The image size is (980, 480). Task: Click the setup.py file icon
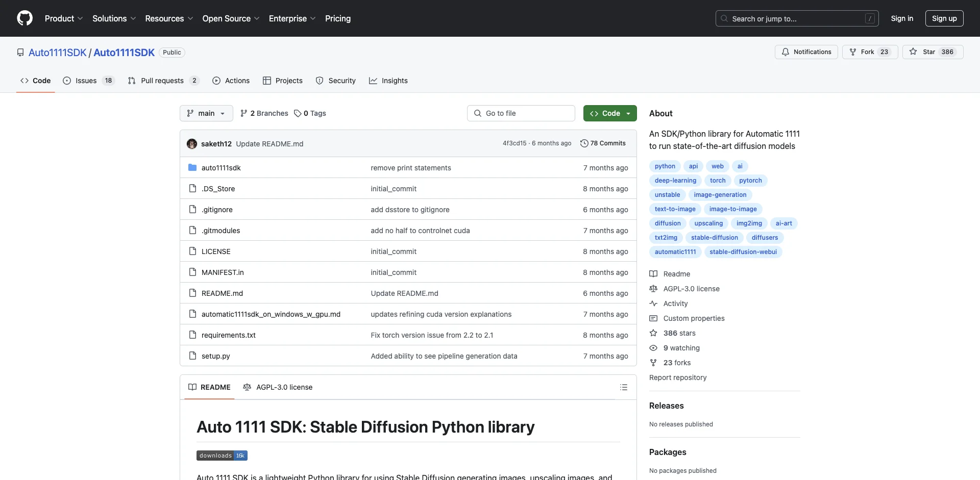click(x=192, y=356)
